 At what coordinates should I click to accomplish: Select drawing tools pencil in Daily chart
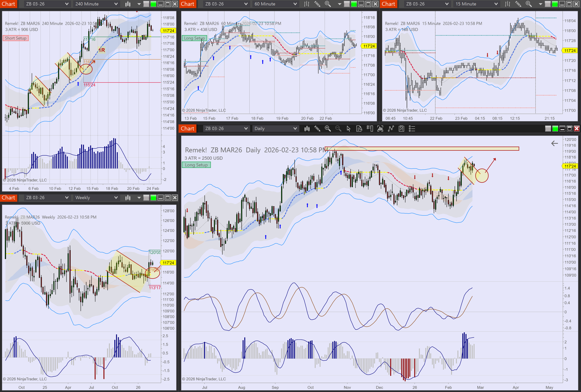[317, 129]
